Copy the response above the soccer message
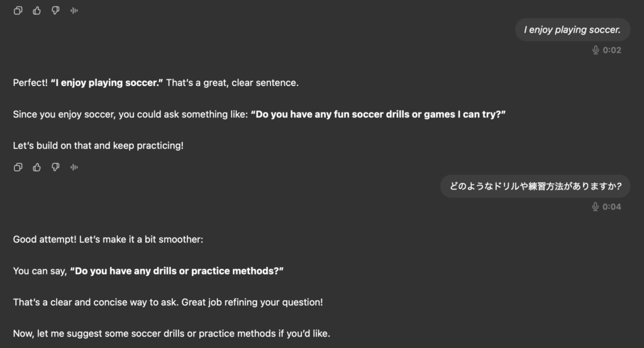This screenshot has width=644, height=348. (x=18, y=11)
